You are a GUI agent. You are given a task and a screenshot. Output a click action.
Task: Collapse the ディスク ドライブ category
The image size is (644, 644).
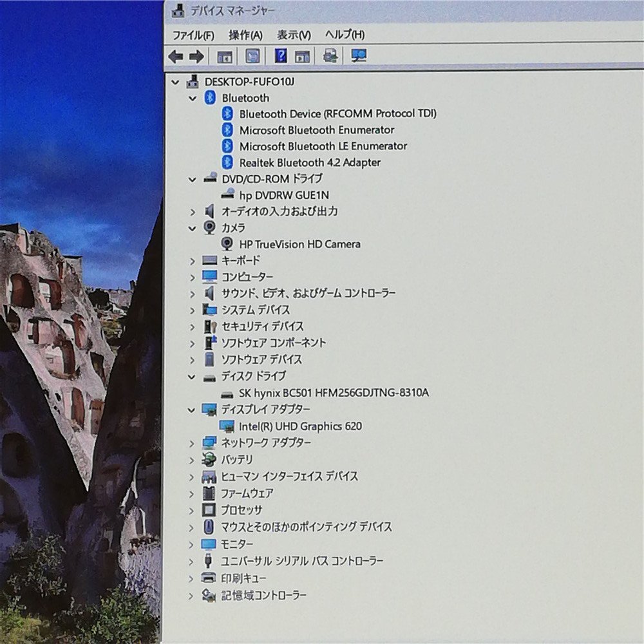coord(192,377)
